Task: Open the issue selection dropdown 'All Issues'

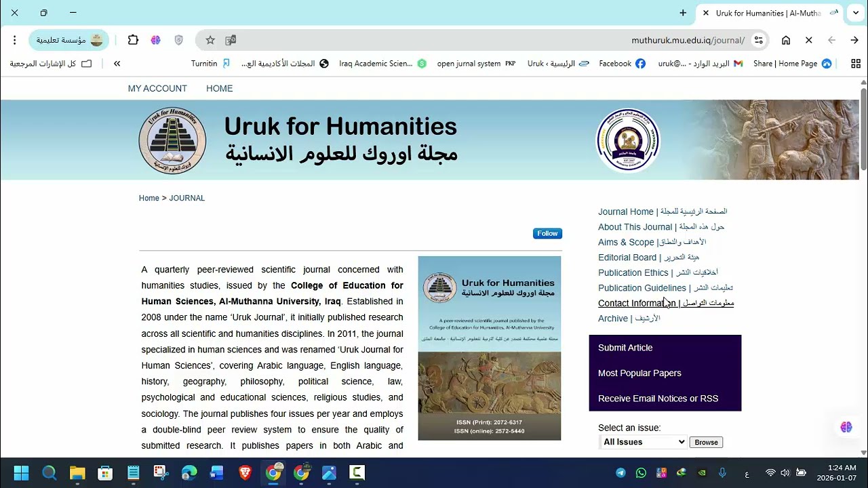Action: coord(644,442)
